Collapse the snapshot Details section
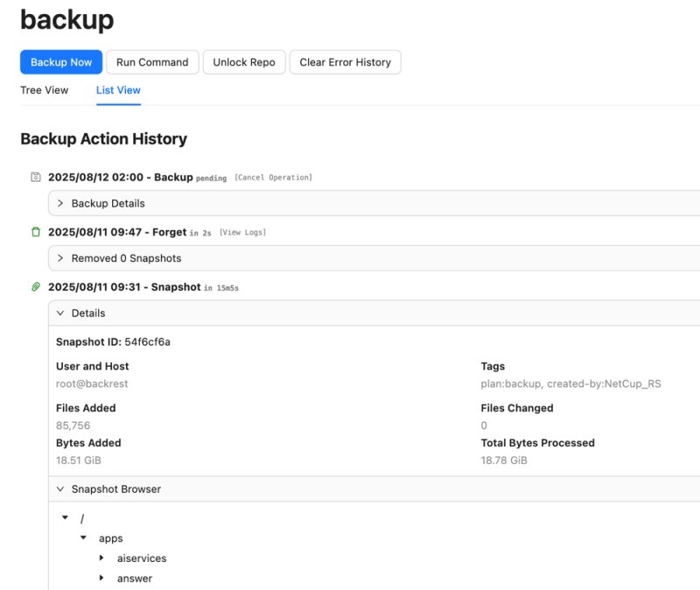This screenshot has width=700, height=590. pyautogui.click(x=374, y=313)
